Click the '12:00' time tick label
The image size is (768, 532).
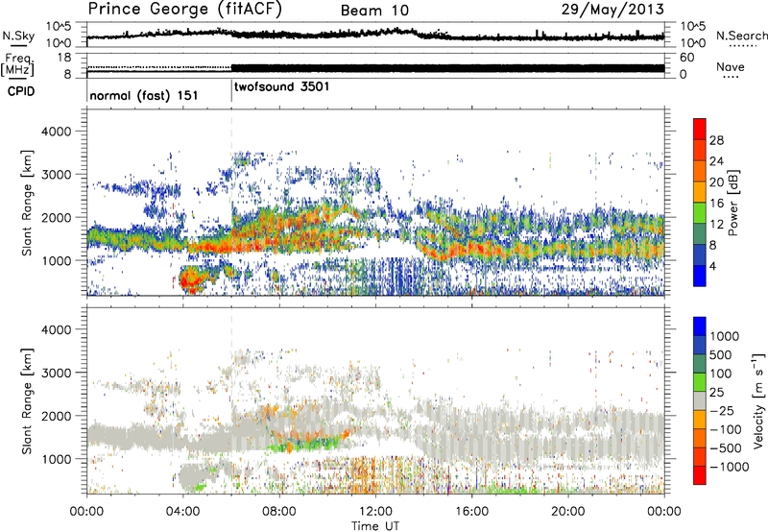pyautogui.click(x=375, y=512)
